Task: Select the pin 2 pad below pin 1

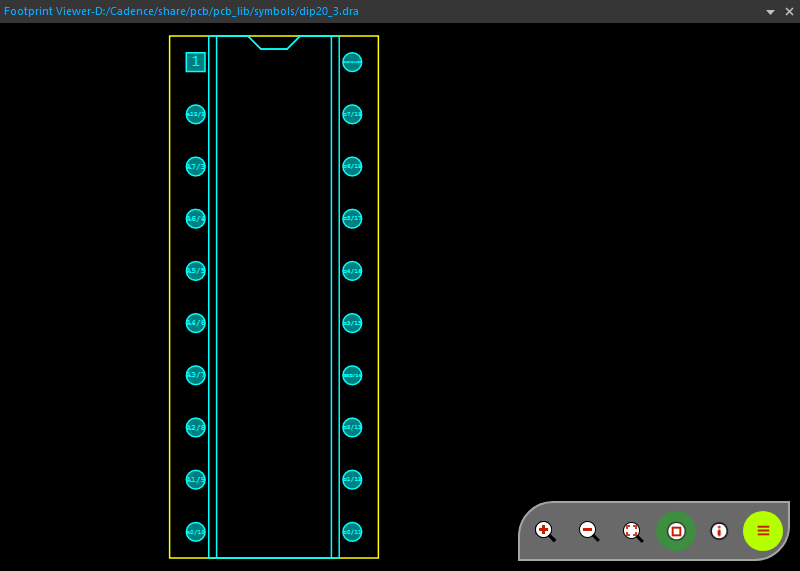Action: pyautogui.click(x=195, y=114)
